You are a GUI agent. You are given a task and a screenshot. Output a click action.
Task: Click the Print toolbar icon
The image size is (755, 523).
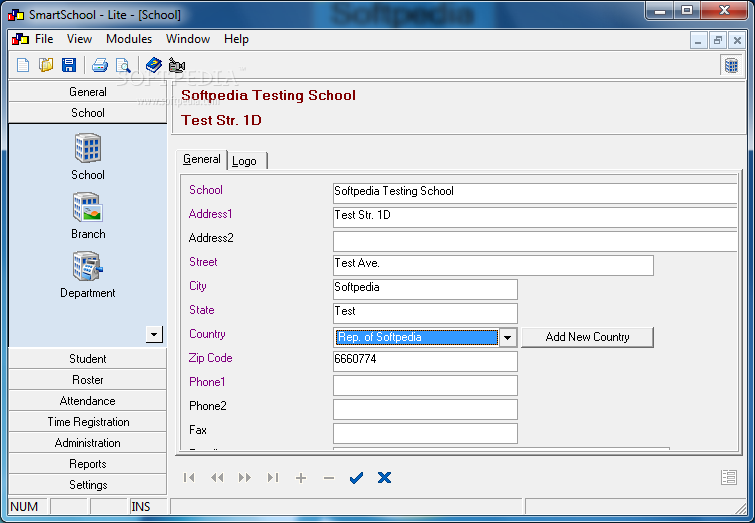pos(100,65)
